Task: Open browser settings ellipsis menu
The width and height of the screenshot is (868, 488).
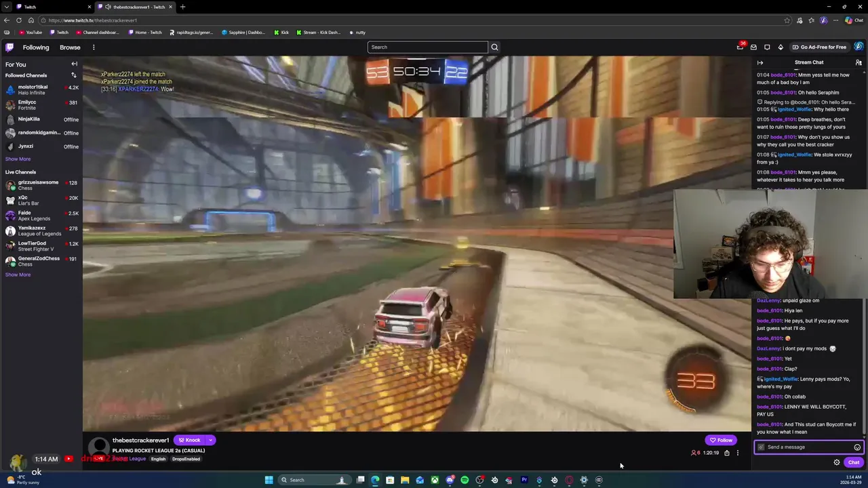Action: (836, 20)
